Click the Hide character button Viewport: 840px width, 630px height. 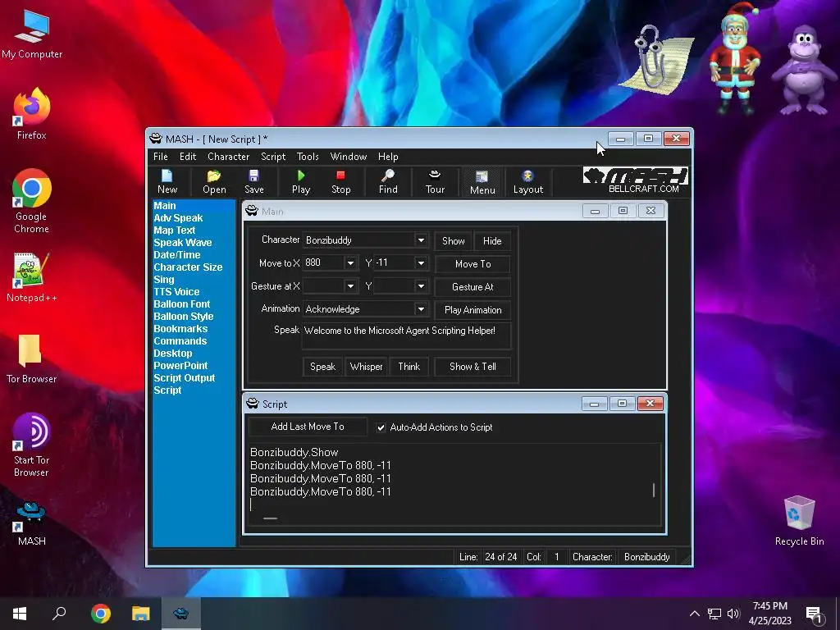(492, 241)
